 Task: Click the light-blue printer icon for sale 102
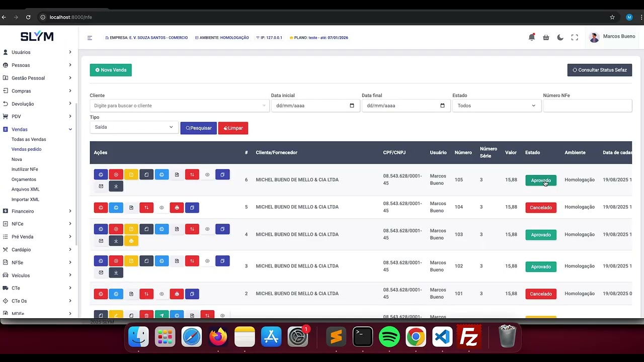pos(162,261)
